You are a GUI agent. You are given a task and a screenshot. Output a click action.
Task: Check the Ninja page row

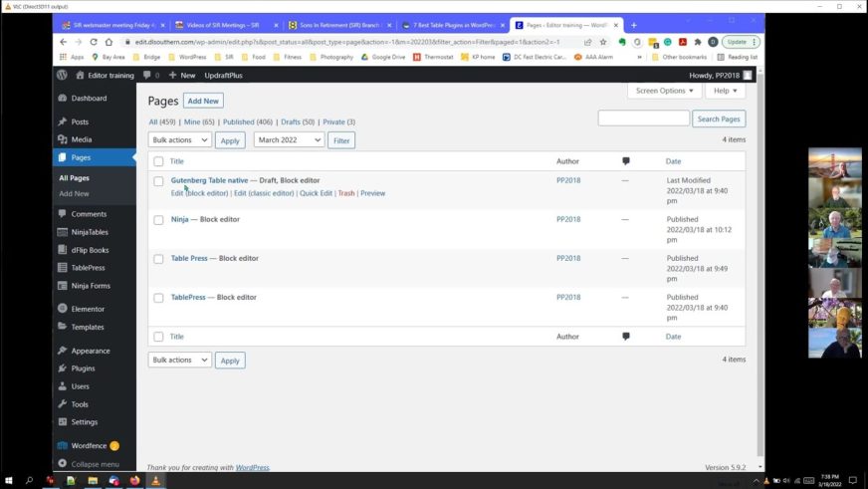point(158,220)
